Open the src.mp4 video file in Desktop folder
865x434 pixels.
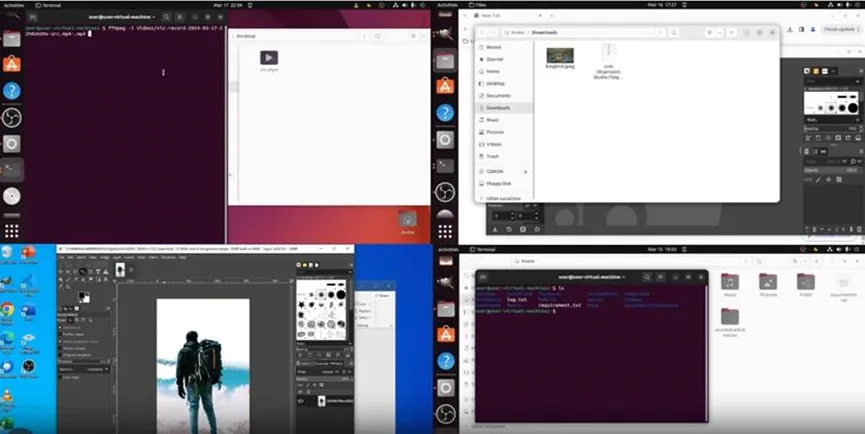268,59
